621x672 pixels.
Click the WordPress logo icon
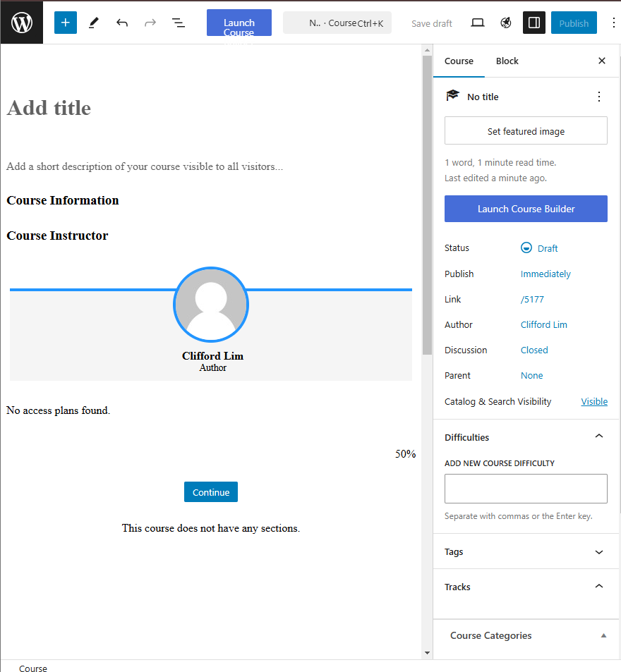(x=21, y=23)
